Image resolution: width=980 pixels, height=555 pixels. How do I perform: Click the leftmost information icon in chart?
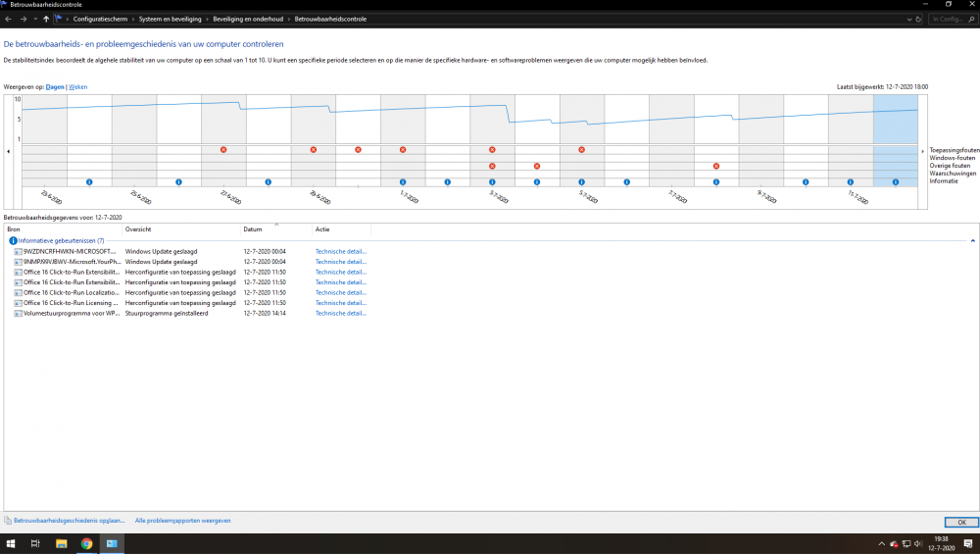point(89,181)
